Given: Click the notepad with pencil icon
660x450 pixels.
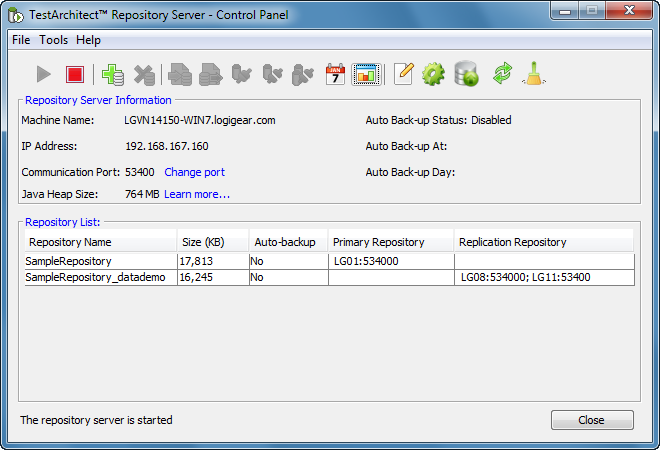Looking at the screenshot, I should pos(404,74).
